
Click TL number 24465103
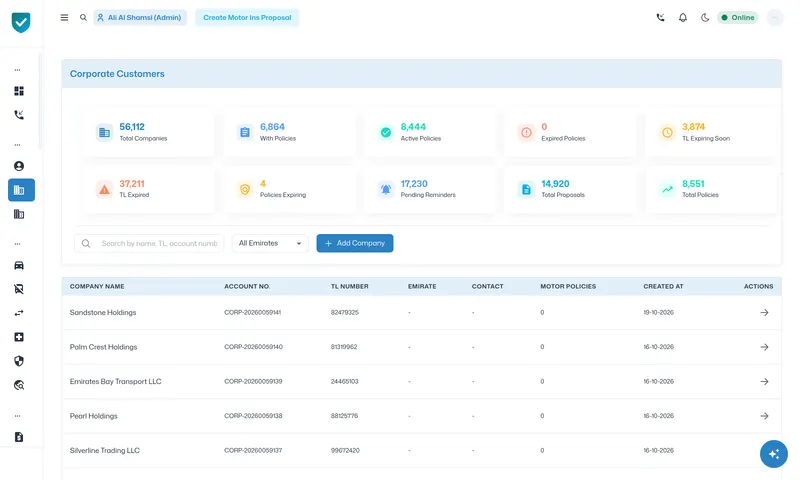click(x=344, y=382)
